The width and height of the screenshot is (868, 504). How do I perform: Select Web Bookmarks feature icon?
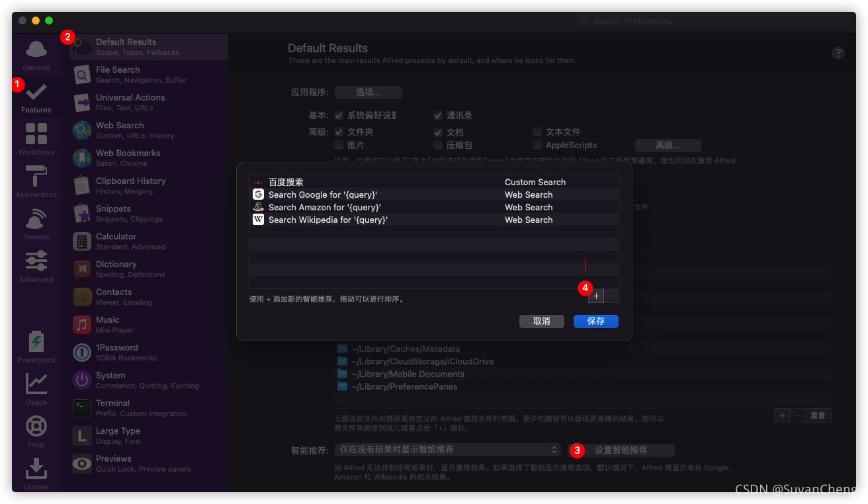82,158
